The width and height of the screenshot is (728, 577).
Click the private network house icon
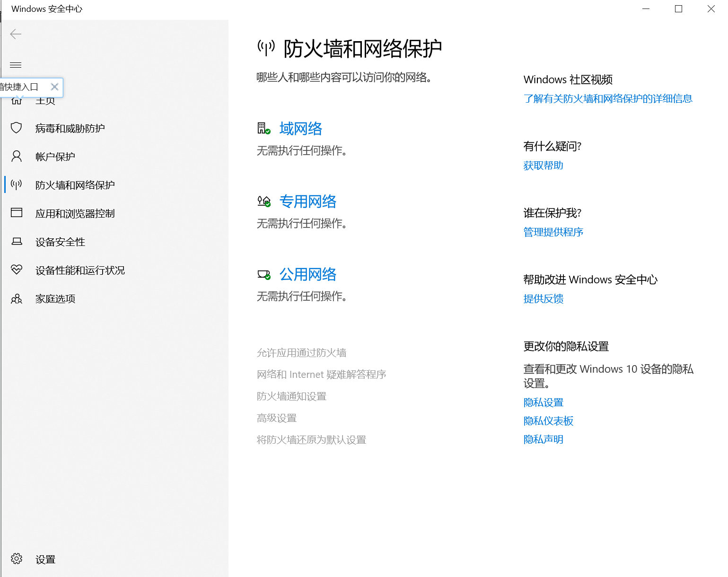click(264, 201)
